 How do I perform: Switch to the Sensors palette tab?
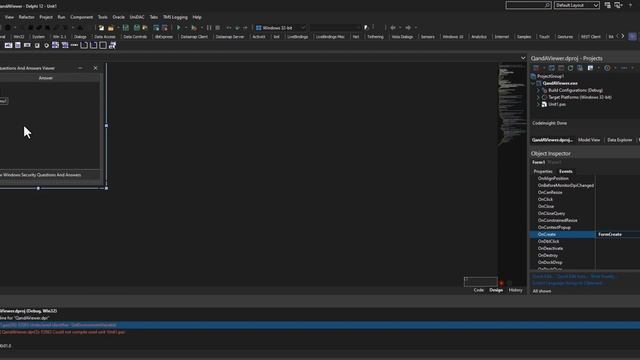(x=427, y=37)
